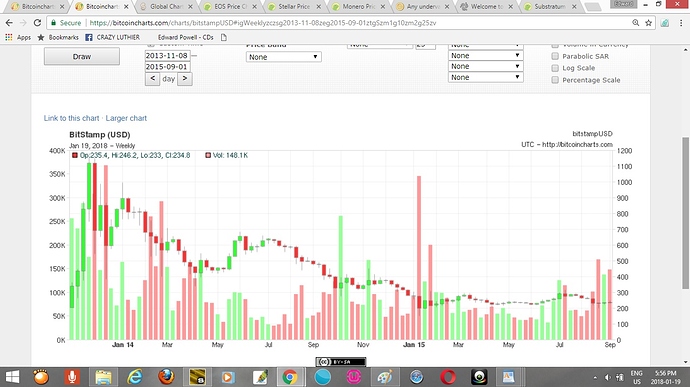Click the previous day arrow button

pos(152,79)
